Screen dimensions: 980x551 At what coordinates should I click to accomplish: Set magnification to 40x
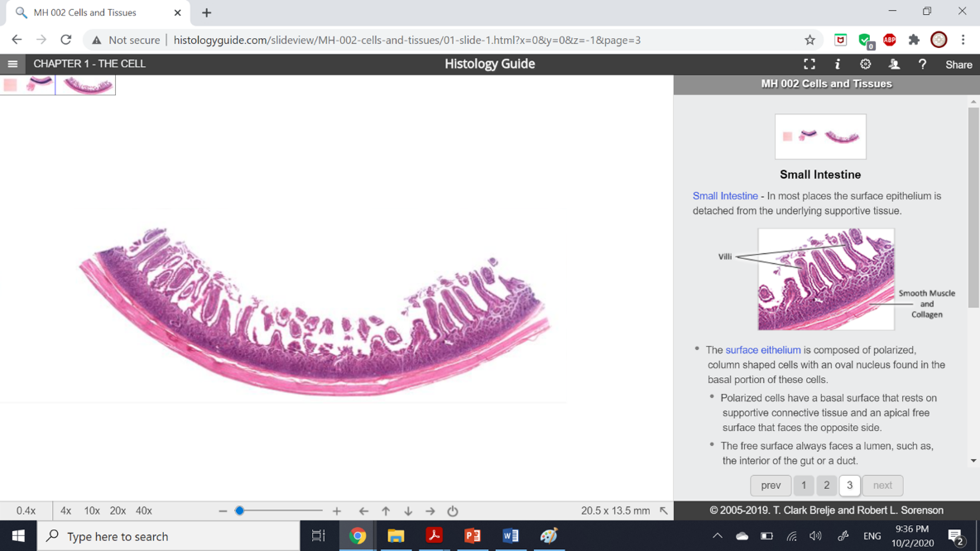tap(144, 511)
